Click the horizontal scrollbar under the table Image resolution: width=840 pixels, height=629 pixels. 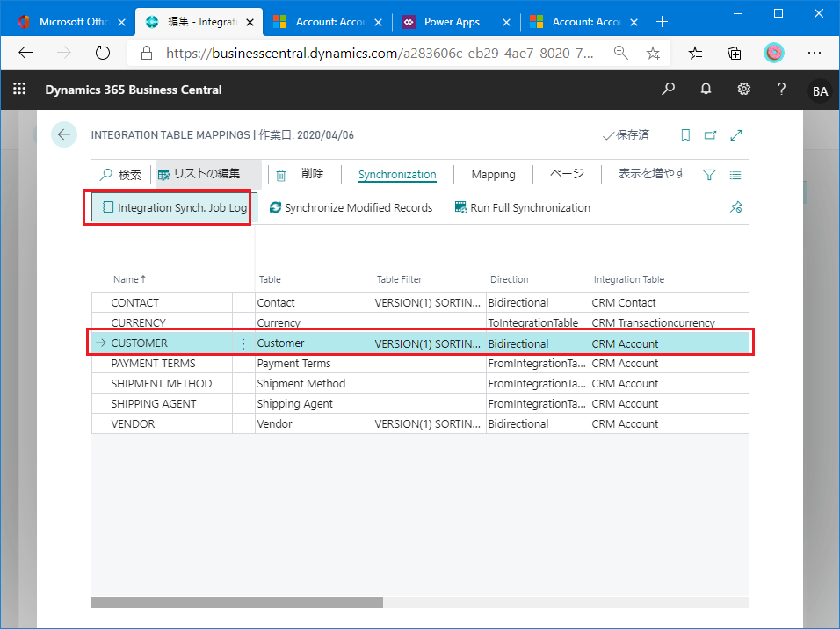point(236,603)
